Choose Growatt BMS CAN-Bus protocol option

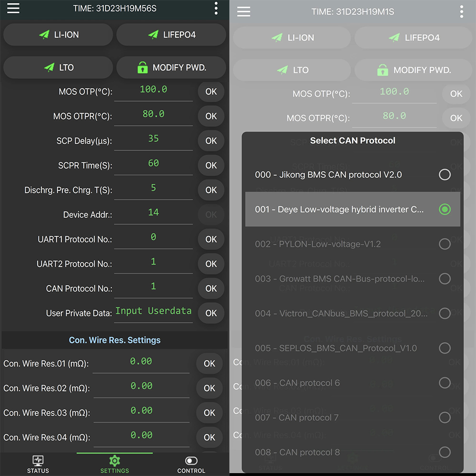tap(444, 278)
